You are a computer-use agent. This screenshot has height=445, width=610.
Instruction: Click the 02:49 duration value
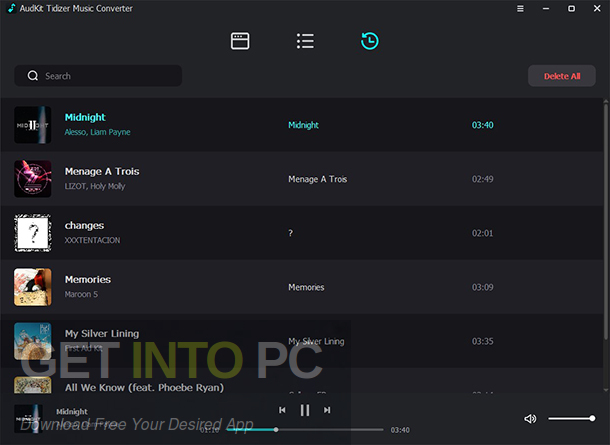(482, 179)
